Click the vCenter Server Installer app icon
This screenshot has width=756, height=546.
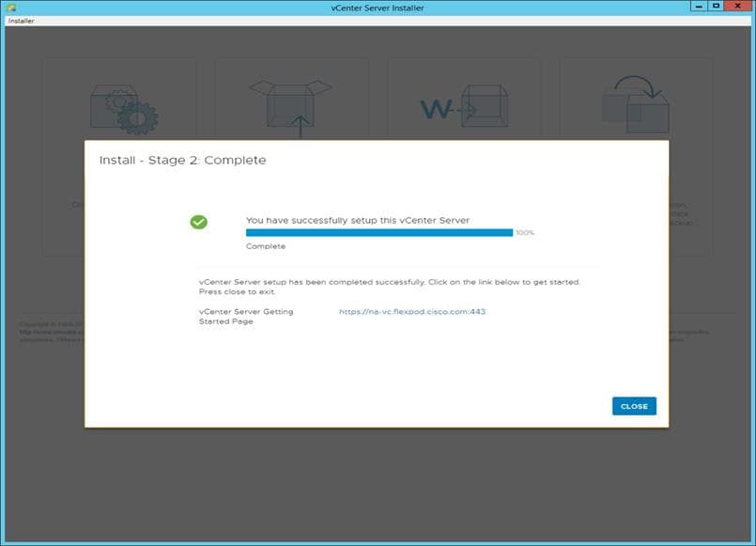point(10,8)
